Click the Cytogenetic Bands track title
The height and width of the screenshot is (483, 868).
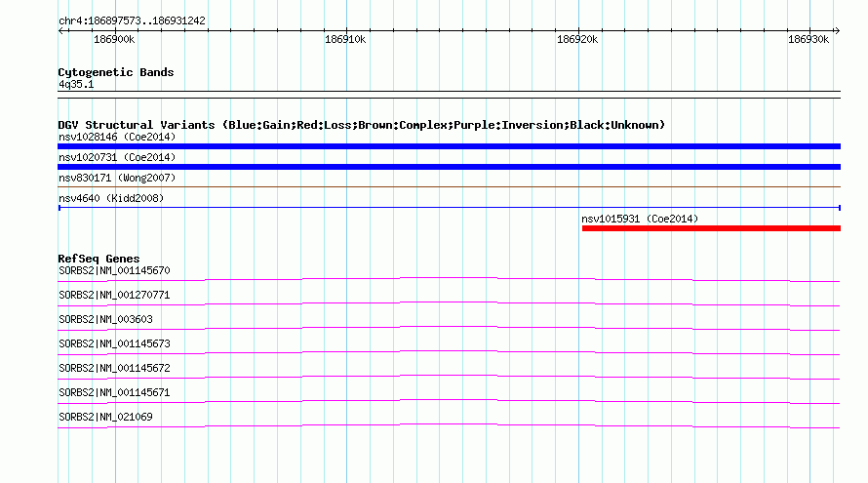[116, 72]
